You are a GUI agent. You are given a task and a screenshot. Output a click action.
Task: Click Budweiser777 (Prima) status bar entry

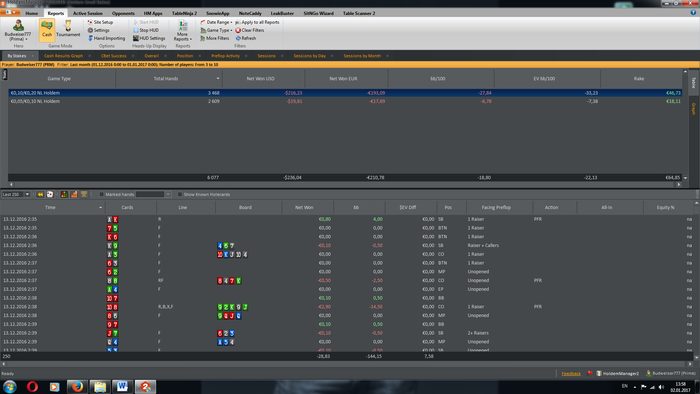point(671,373)
